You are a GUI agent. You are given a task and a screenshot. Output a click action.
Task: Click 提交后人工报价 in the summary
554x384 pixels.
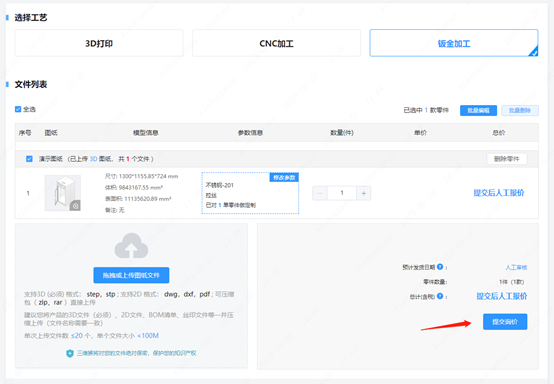(502, 296)
